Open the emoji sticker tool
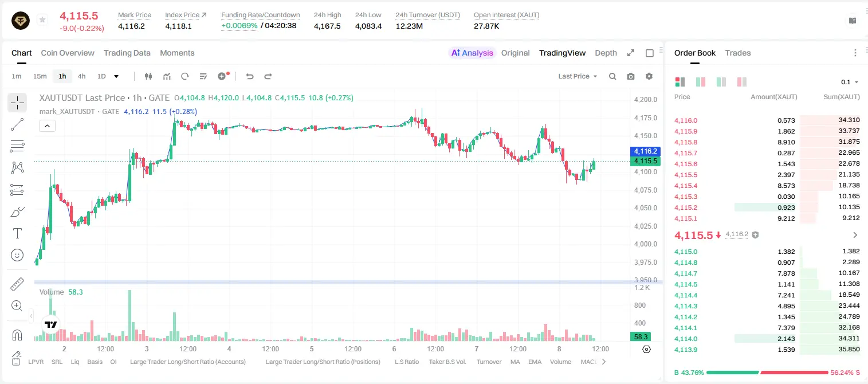This screenshot has width=868, height=384. [17, 255]
